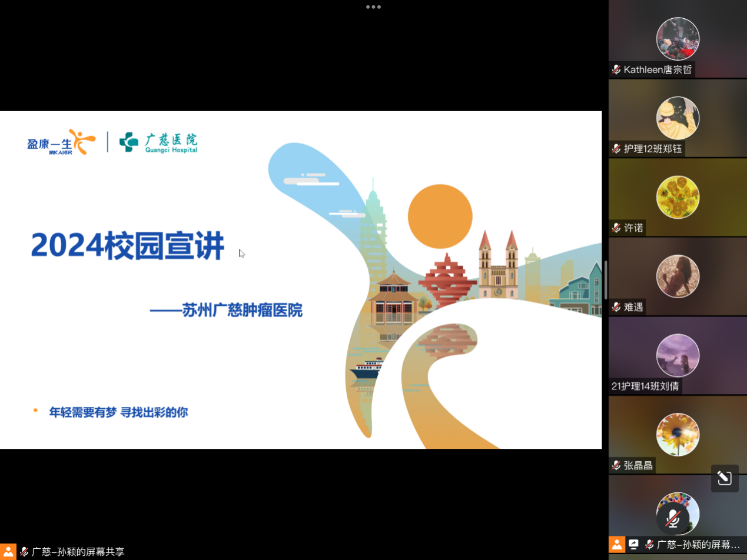Select 许诺's sunflower avatar
Screen dimensions: 747x560
pyautogui.click(x=678, y=197)
